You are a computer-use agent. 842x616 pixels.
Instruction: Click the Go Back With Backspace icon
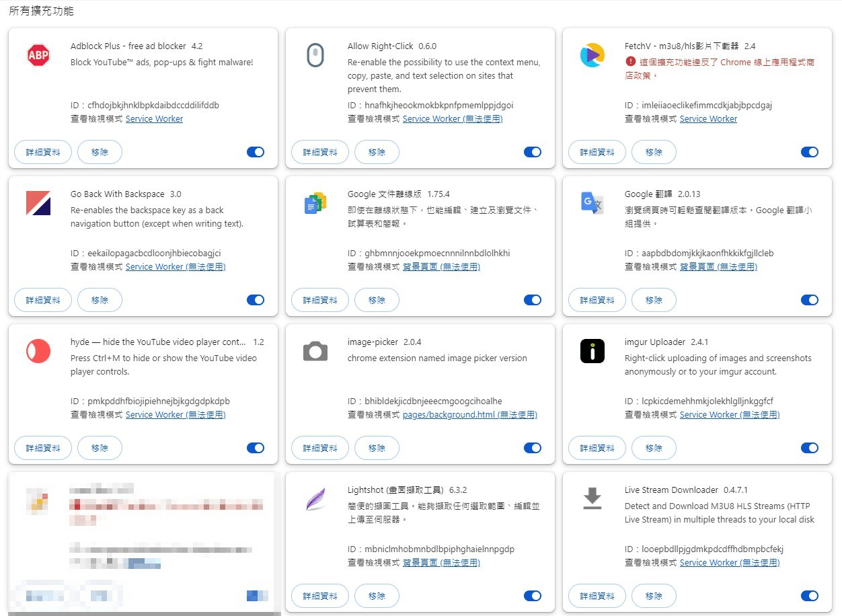point(38,203)
